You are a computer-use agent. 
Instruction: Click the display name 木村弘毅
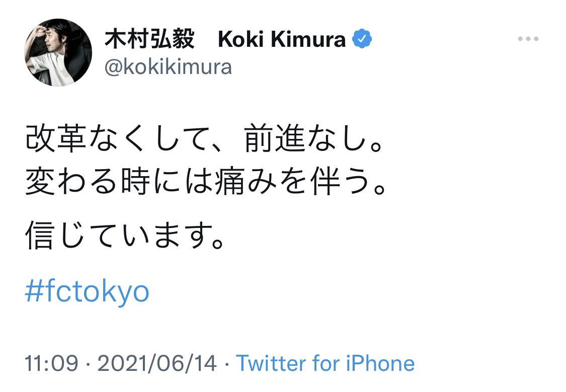[149, 40]
